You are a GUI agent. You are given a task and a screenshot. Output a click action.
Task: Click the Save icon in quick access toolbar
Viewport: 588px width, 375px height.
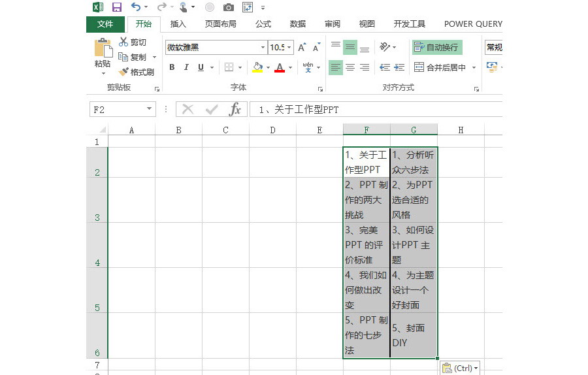tap(117, 7)
